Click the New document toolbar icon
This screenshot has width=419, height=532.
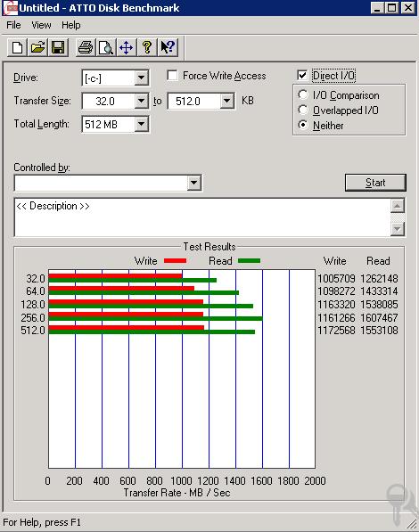point(17,47)
